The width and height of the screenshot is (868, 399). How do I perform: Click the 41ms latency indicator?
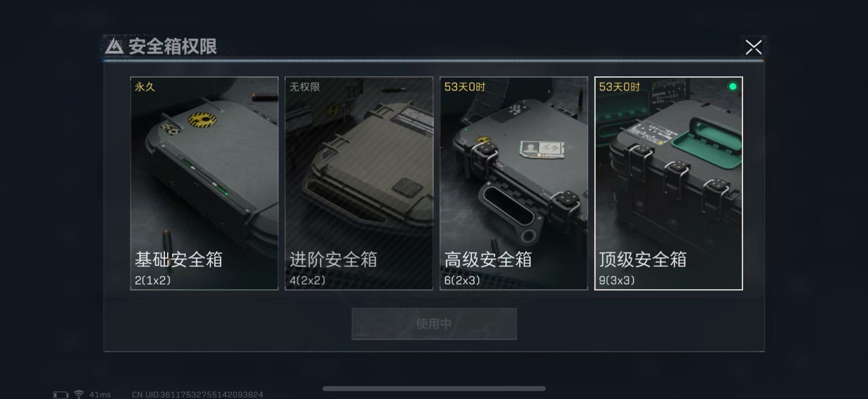pos(100,395)
